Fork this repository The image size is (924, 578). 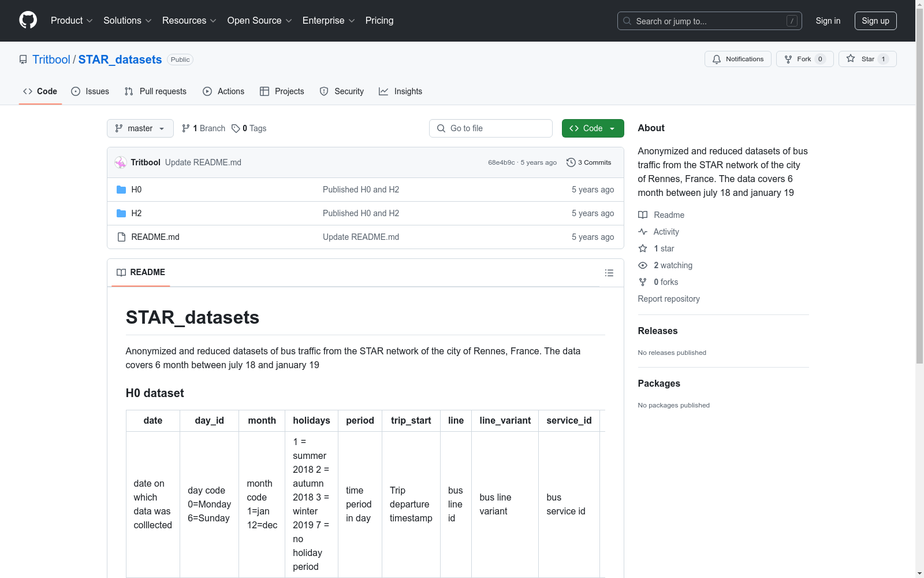(x=805, y=59)
